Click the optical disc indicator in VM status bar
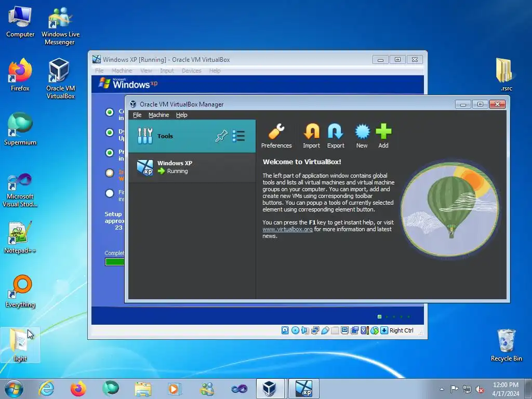532x399 pixels. pyautogui.click(x=295, y=330)
